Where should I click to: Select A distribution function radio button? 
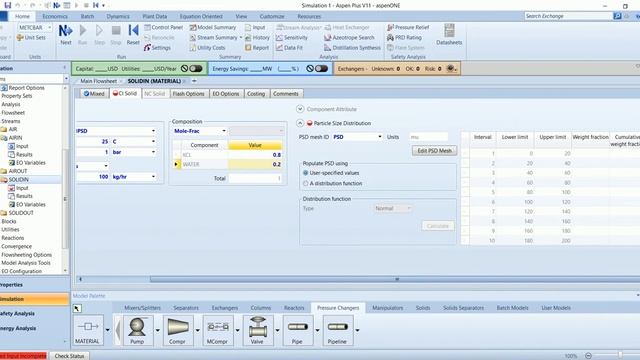click(x=306, y=184)
